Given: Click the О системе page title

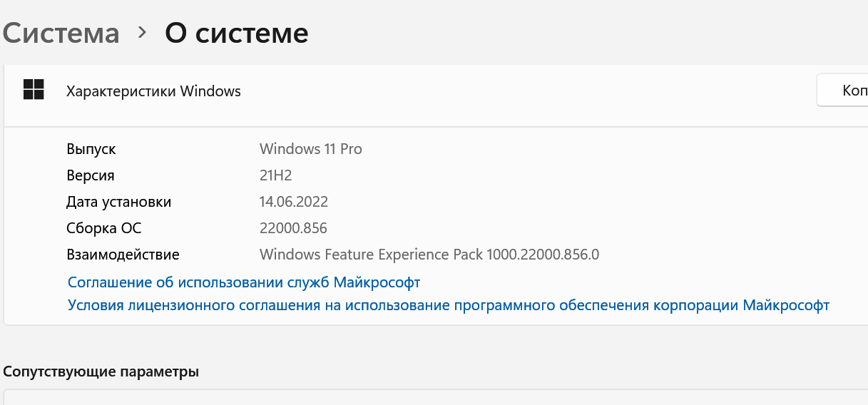Looking at the screenshot, I should tap(236, 33).
